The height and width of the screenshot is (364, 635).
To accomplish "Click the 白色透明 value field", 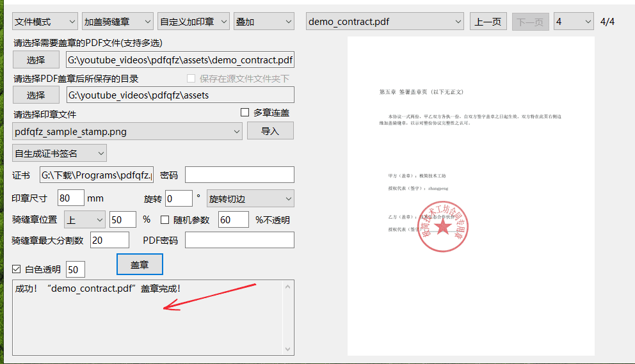I will coord(76,269).
